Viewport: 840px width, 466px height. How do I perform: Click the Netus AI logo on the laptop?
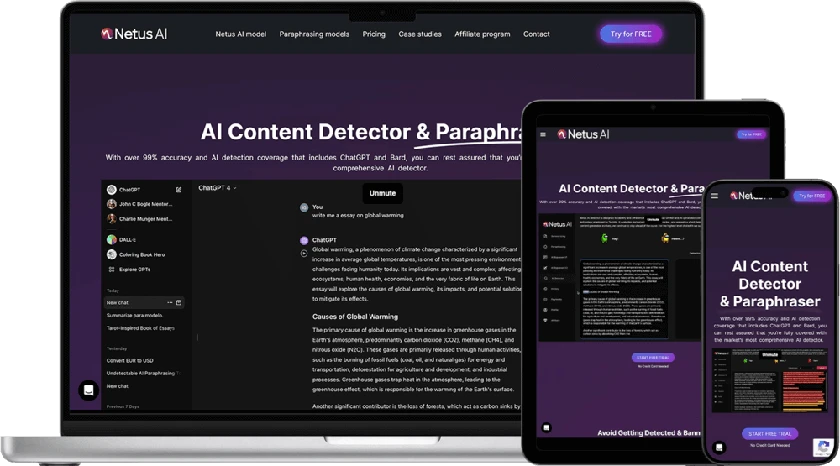click(134, 34)
